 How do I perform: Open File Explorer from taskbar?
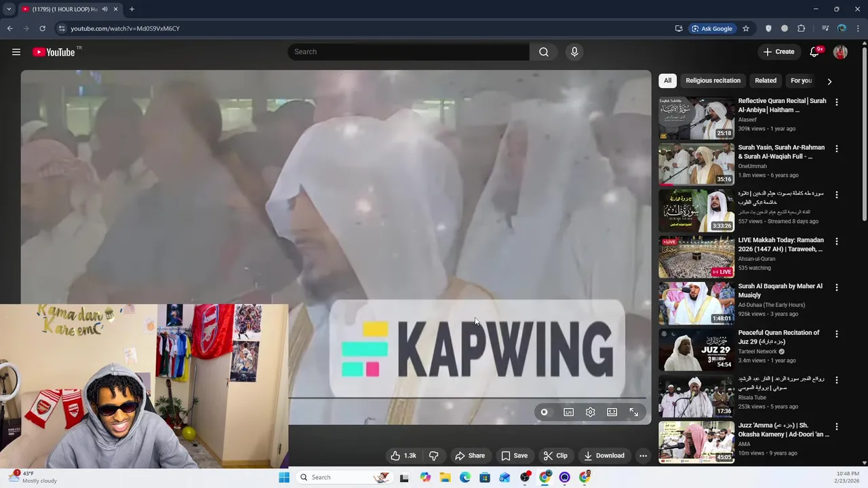pyautogui.click(x=445, y=477)
